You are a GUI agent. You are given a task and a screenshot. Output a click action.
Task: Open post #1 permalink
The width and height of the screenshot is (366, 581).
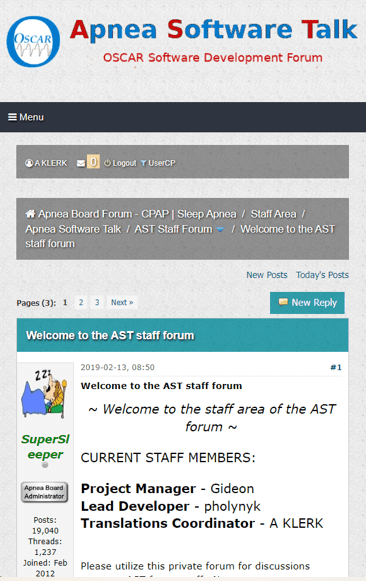[336, 367]
